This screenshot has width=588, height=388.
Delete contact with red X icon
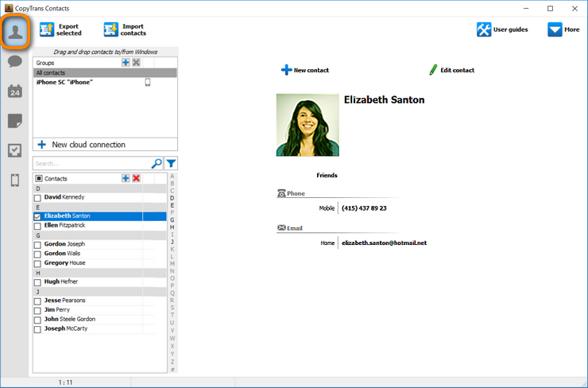coord(136,178)
